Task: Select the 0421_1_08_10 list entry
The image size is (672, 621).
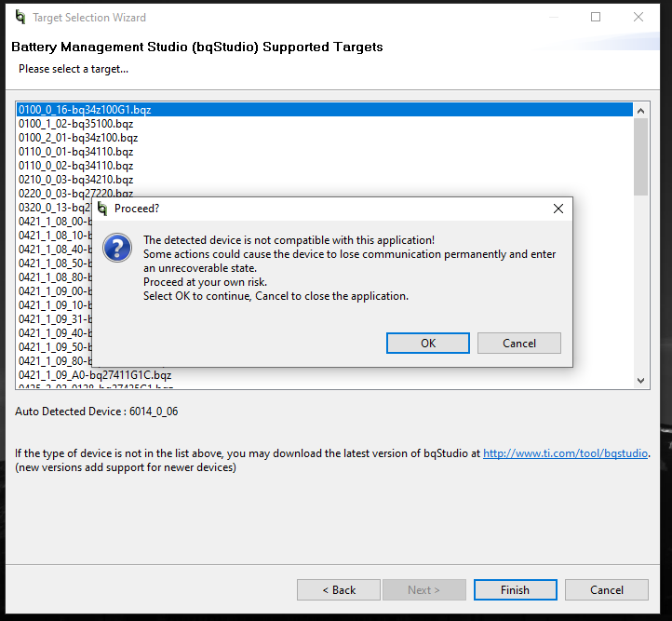Action: 55,236
